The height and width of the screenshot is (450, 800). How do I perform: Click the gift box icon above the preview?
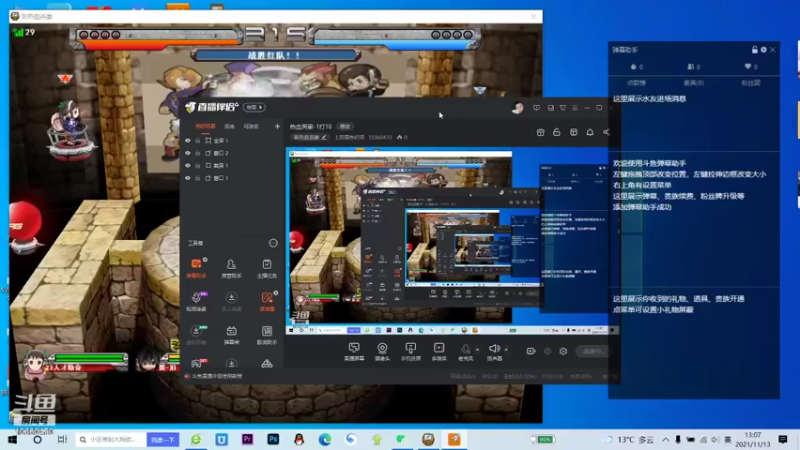[540, 132]
